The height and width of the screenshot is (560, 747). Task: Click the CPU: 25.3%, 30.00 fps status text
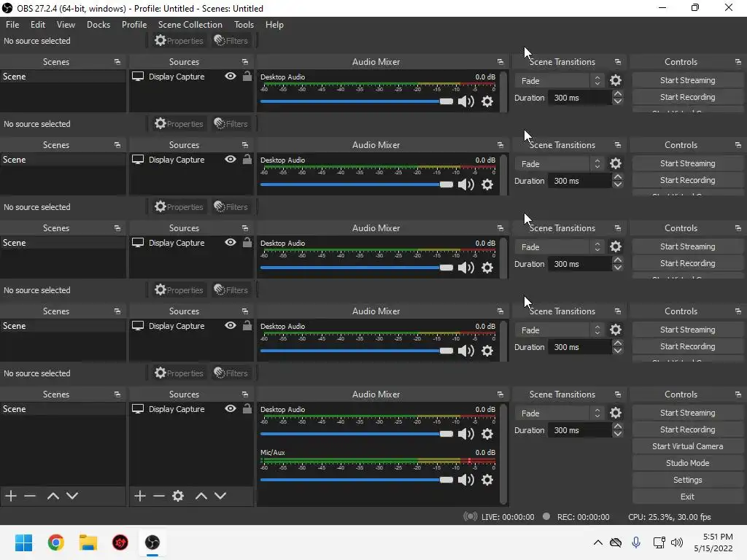click(x=670, y=517)
